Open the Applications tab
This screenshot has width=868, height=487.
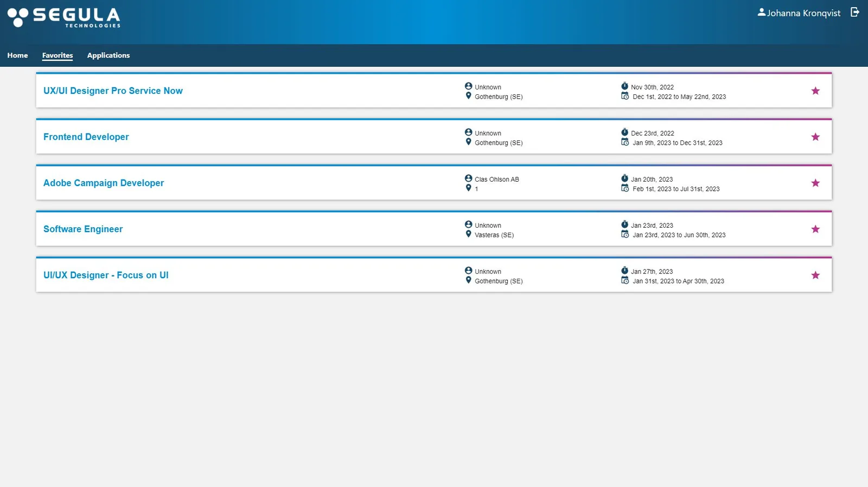coord(108,55)
